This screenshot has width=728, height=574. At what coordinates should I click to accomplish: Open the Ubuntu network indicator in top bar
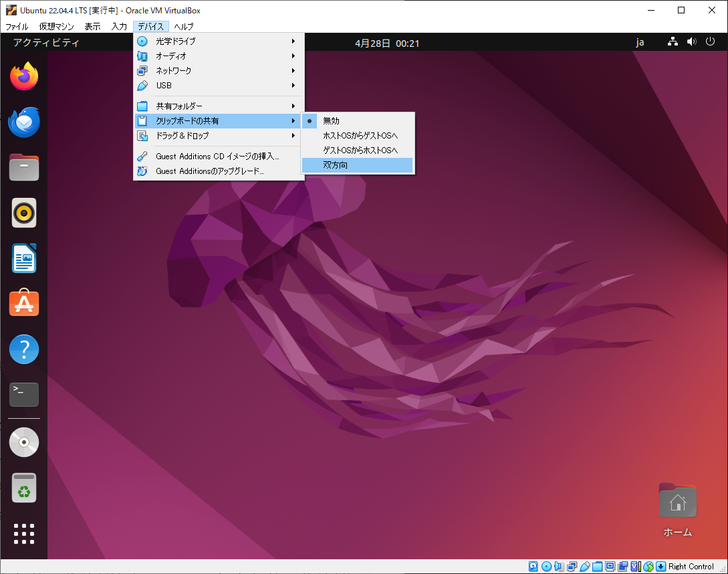673,42
